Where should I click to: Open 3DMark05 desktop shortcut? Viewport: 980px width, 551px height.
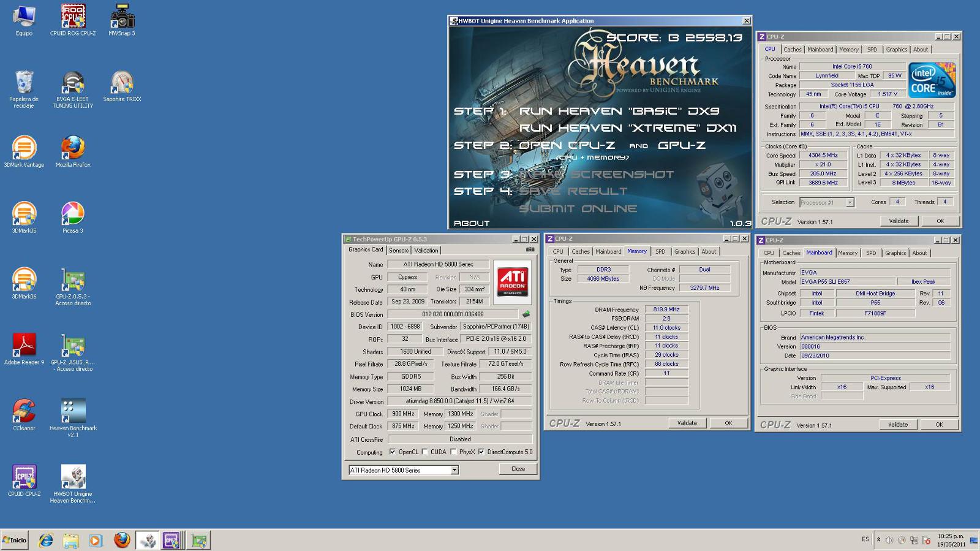pos(24,218)
